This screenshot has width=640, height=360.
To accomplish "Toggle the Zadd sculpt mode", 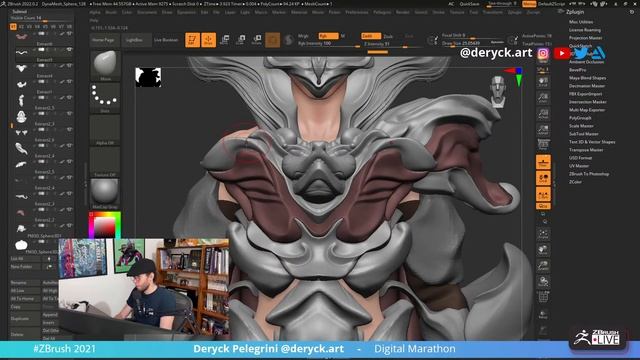I will tap(371, 36).
